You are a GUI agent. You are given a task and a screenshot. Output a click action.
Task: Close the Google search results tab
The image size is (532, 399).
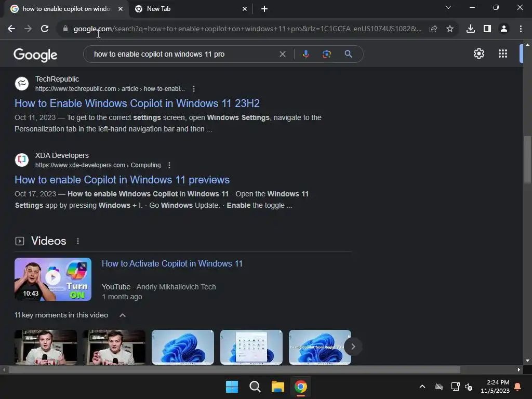point(121,9)
